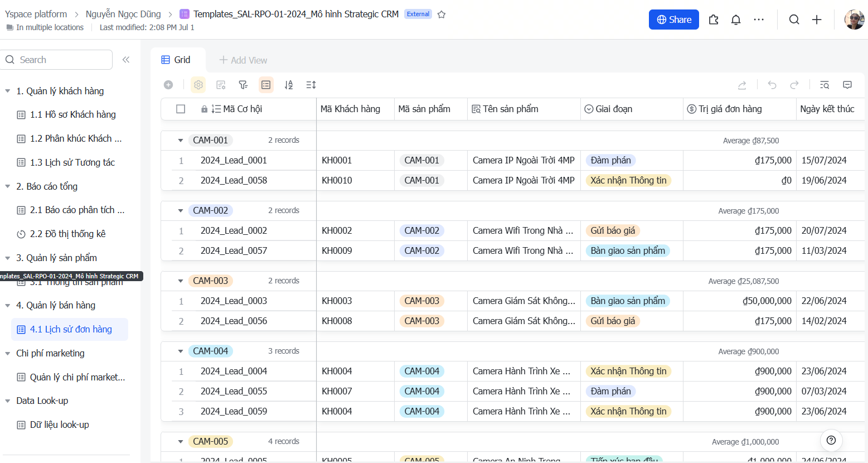Click cell KH0009
This screenshot has height=463, width=868.
[x=355, y=250]
